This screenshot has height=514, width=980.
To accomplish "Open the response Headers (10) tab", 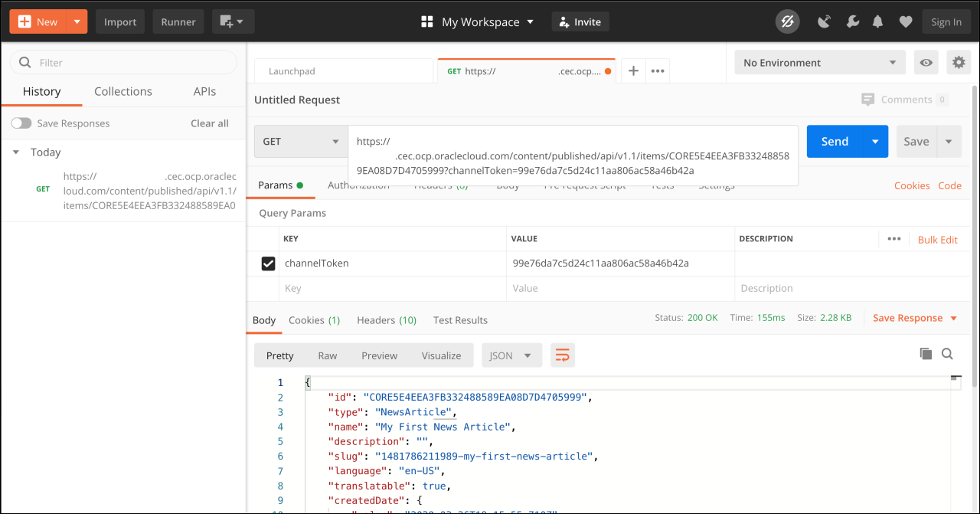I will click(387, 320).
